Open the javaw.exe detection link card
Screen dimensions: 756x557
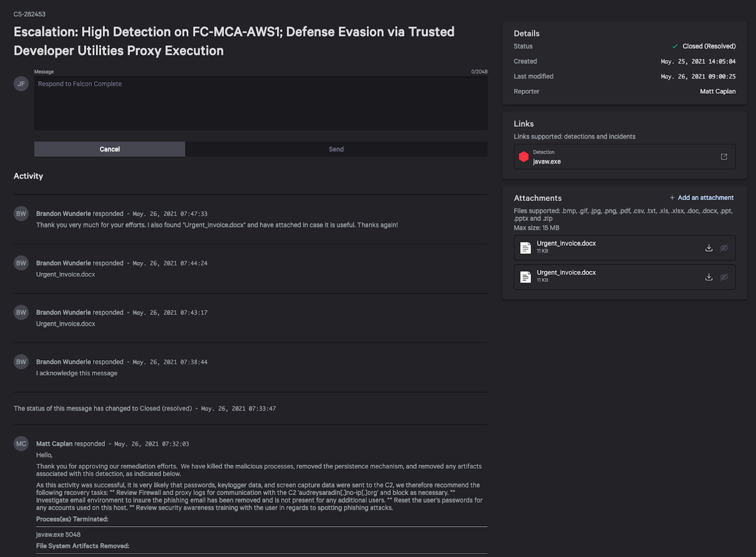tap(617, 157)
